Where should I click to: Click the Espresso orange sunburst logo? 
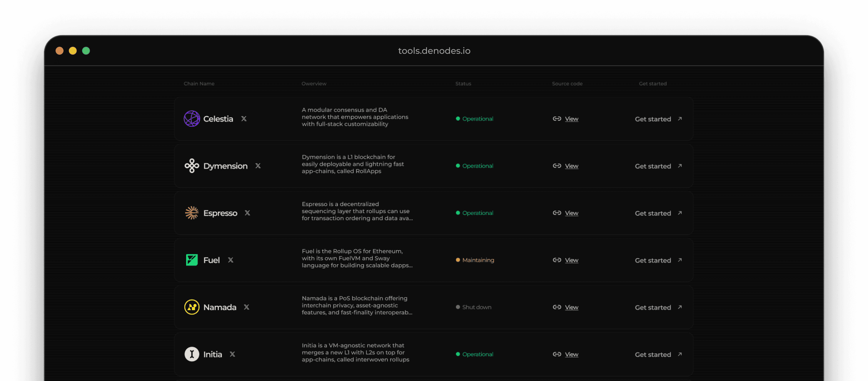click(x=192, y=213)
